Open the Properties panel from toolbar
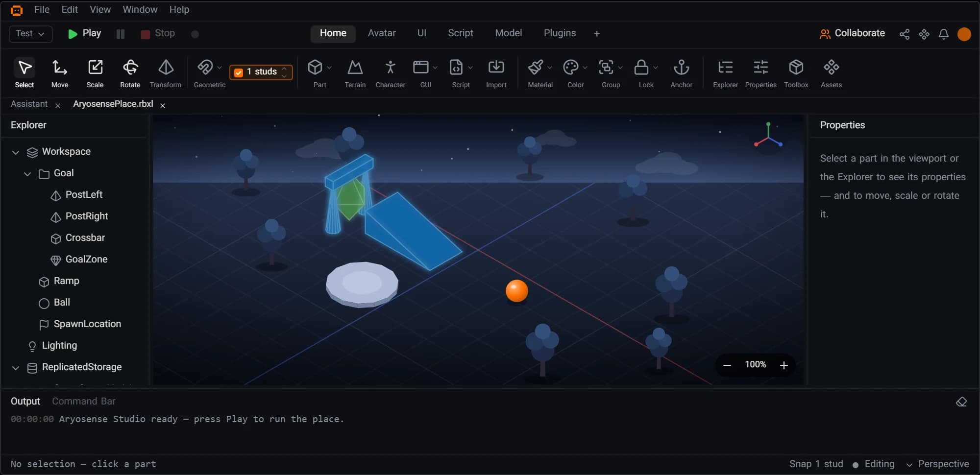 click(x=761, y=73)
